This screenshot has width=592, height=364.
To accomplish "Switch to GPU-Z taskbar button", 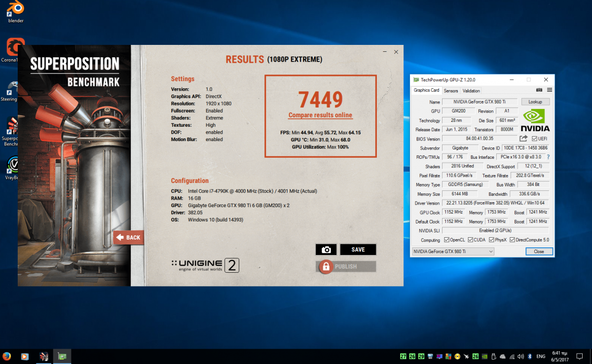I will tap(62, 356).
